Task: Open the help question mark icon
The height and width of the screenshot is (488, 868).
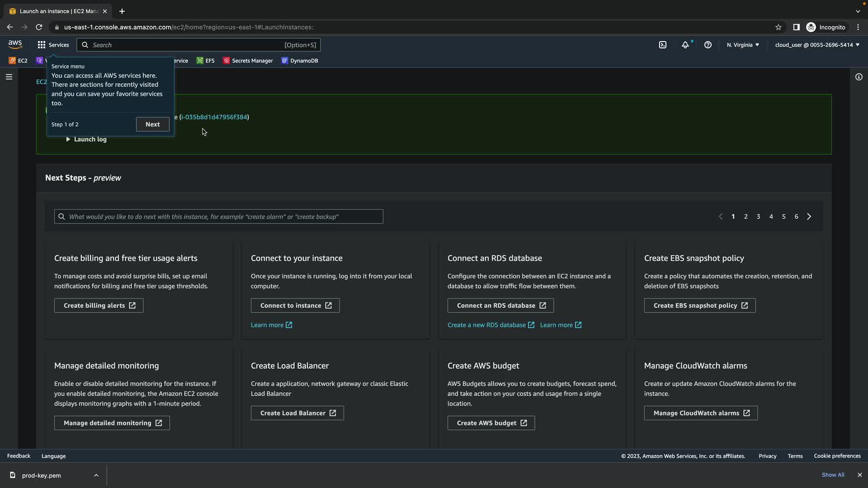Action: 708,45
